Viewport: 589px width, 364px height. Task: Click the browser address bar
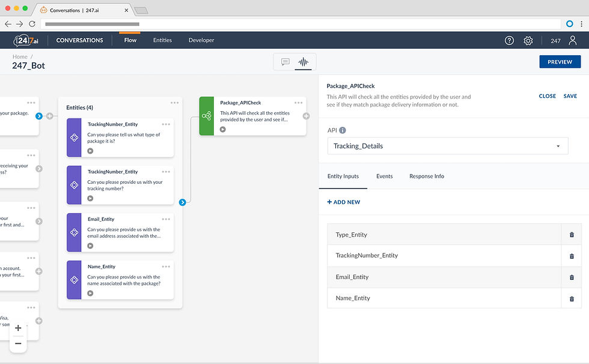(x=301, y=24)
